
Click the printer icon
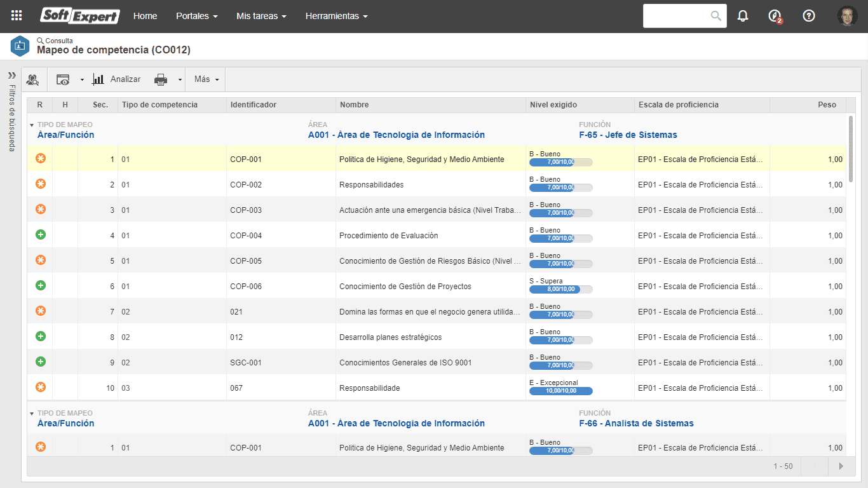click(161, 79)
